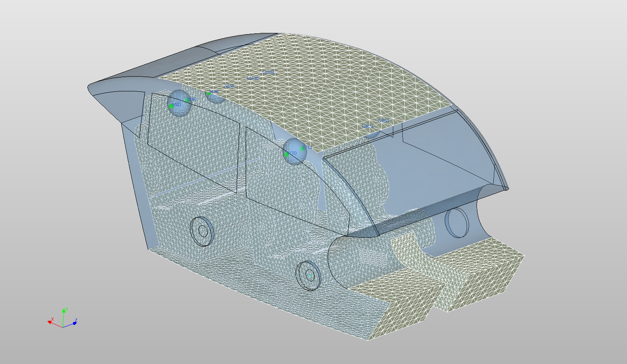Select the green node marker 3770
The height and width of the screenshot is (364, 627).
click(x=287, y=154)
